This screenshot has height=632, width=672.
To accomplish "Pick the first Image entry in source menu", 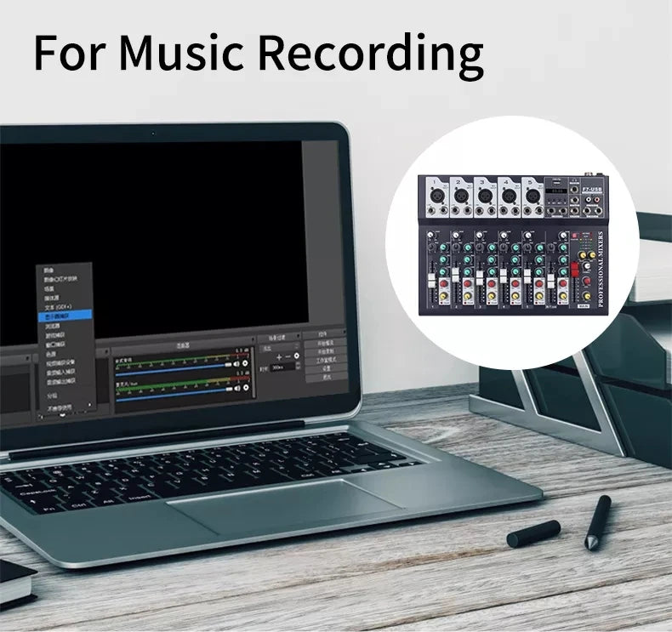I will point(49,269).
